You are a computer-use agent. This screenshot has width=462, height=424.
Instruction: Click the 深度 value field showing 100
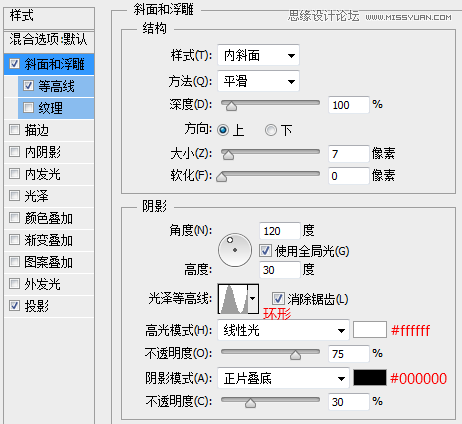(349, 105)
